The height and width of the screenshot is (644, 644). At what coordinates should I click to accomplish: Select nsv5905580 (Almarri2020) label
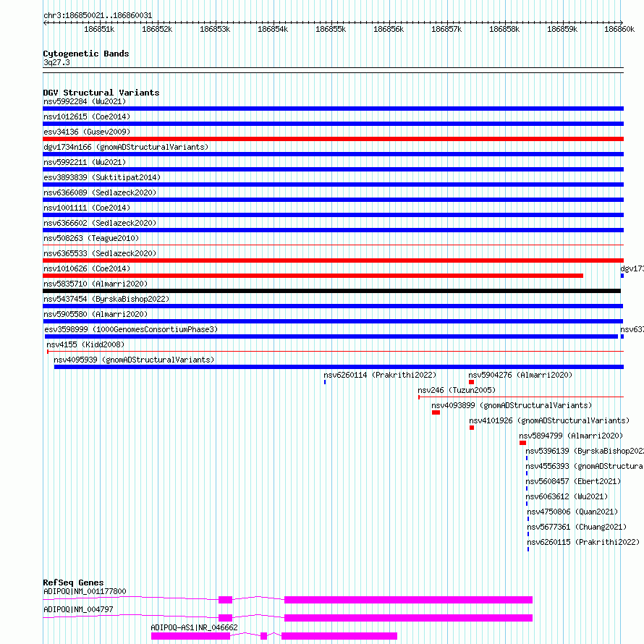[96, 314]
